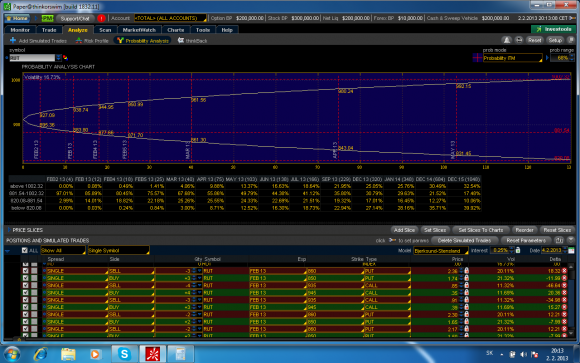The image size is (580, 363).
Task: Lock price 1.74 on the BUY 850 PUT row
Action: pos(467,278)
